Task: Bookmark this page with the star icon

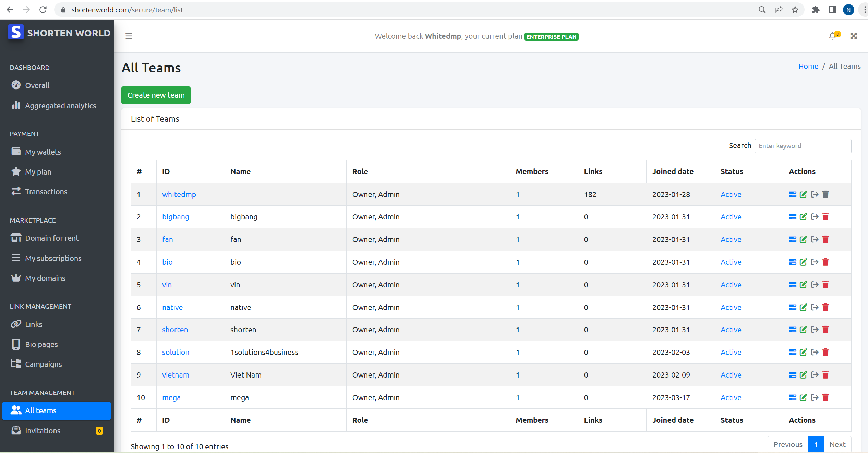Action: pos(795,10)
